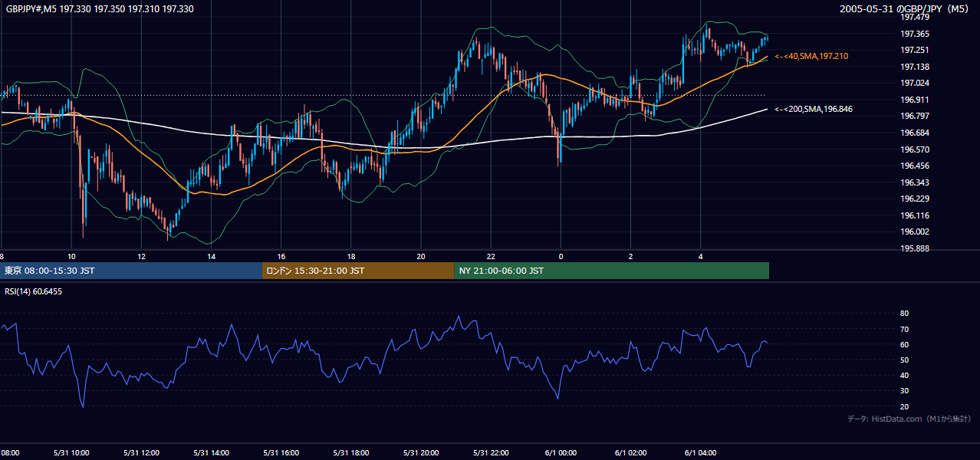Click hour tick 18 under price chart
This screenshot has height=460, width=980.
[351, 256]
